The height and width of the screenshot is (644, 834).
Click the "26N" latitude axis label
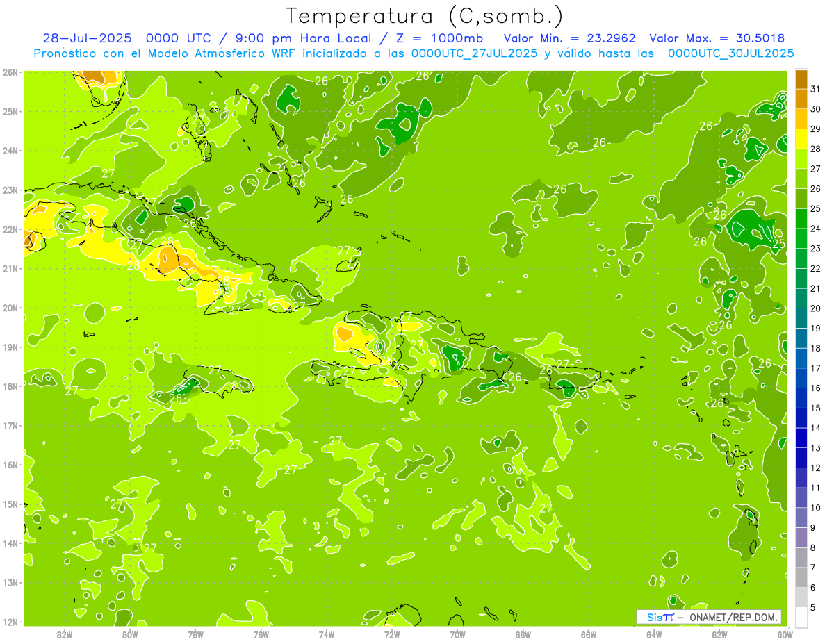tap(10, 72)
